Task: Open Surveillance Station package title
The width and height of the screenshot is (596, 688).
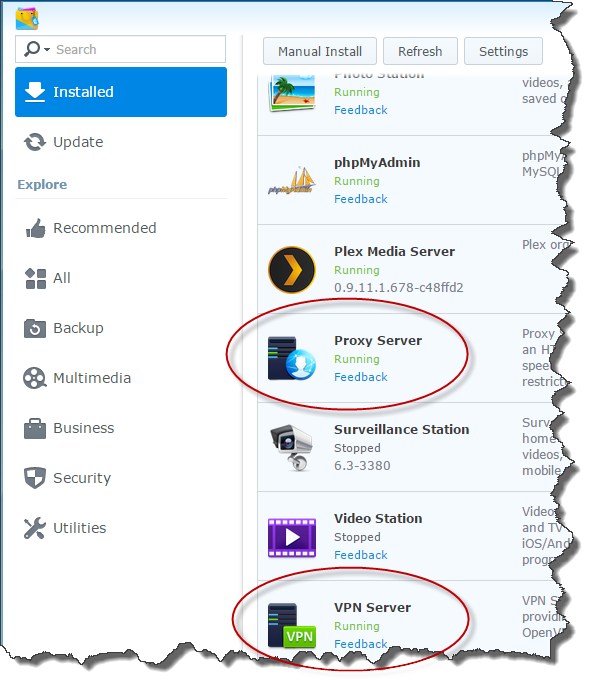Action: (x=402, y=430)
